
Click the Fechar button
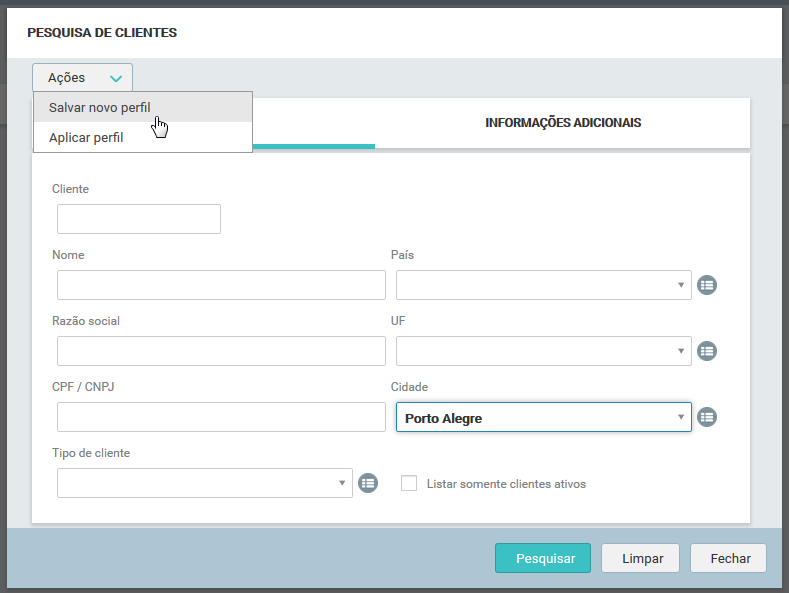coord(728,558)
